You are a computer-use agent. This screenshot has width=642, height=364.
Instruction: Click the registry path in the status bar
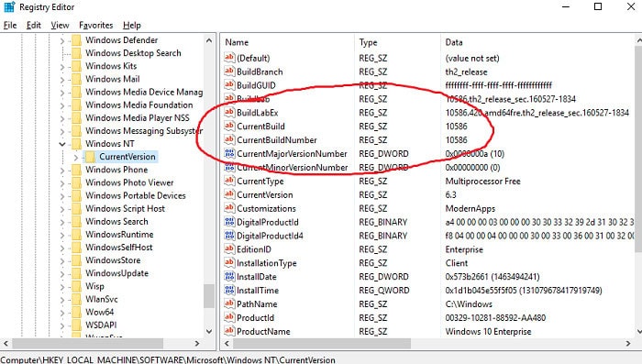point(168,359)
